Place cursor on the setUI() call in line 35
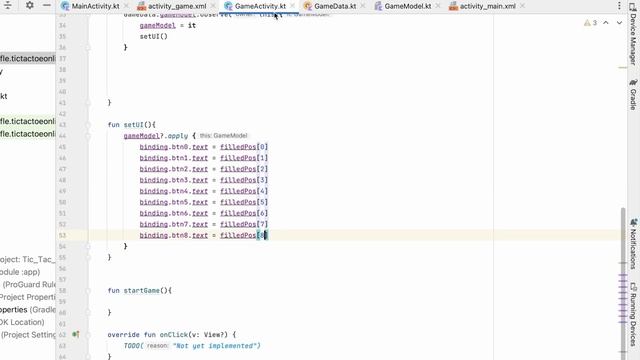 pyautogui.click(x=153, y=36)
